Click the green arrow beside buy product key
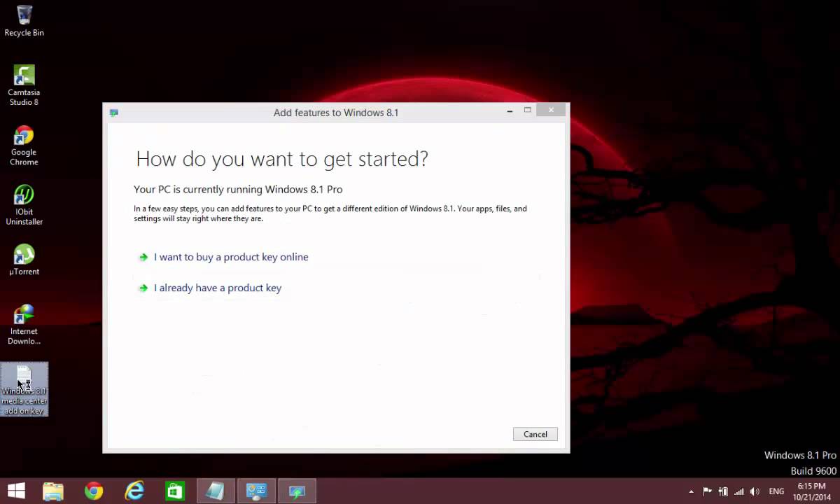The height and width of the screenshot is (504, 840). [x=143, y=257]
